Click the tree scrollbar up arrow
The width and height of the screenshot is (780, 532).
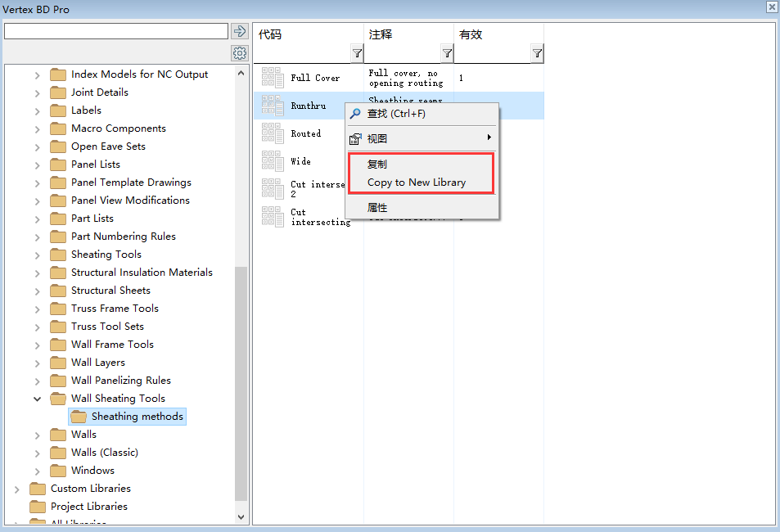[241, 73]
